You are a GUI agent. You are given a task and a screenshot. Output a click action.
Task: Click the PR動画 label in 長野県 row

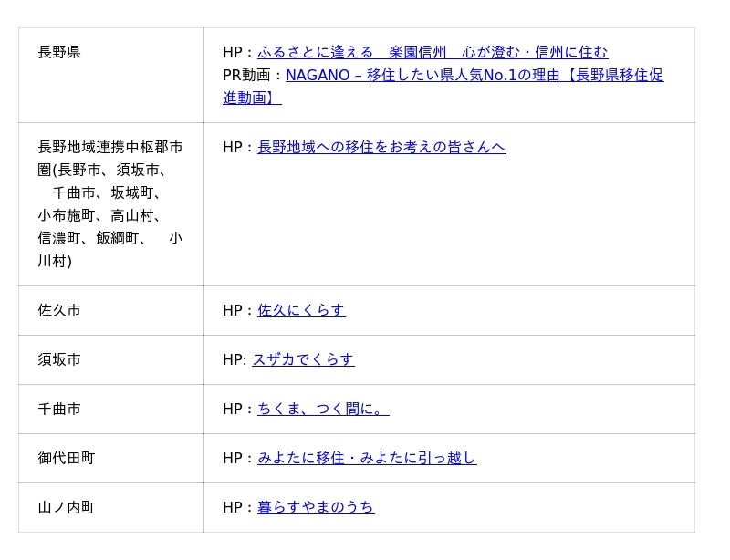(249, 76)
